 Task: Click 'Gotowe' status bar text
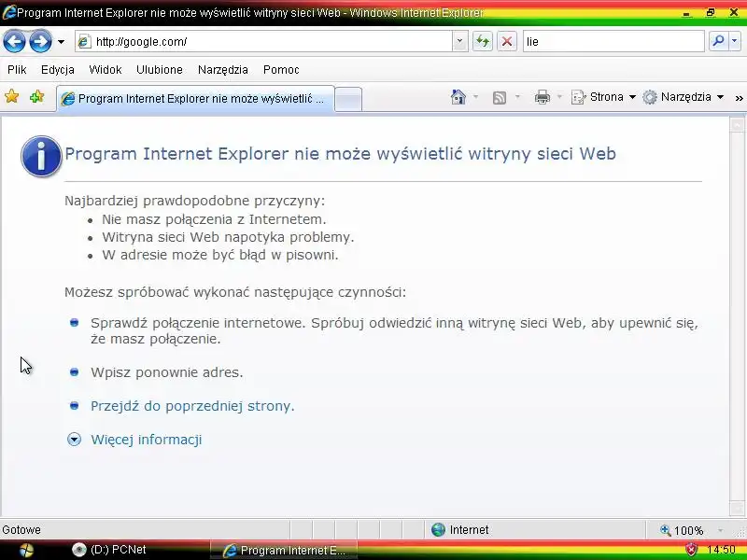click(21, 529)
